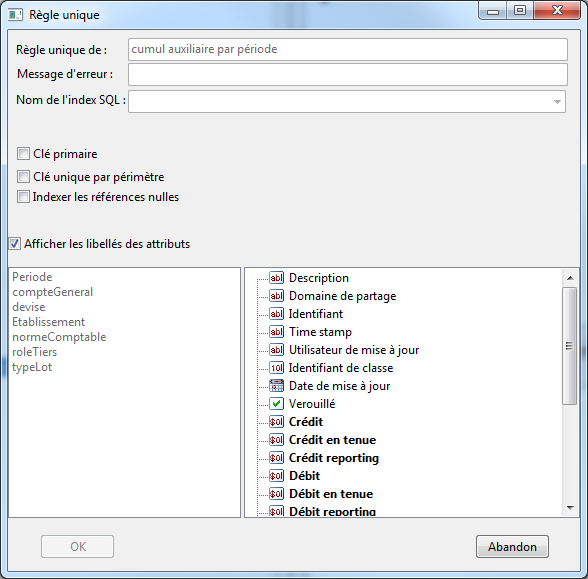Click the currency icon next to Crédit
This screenshot has height=579, width=588.
[276, 422]
